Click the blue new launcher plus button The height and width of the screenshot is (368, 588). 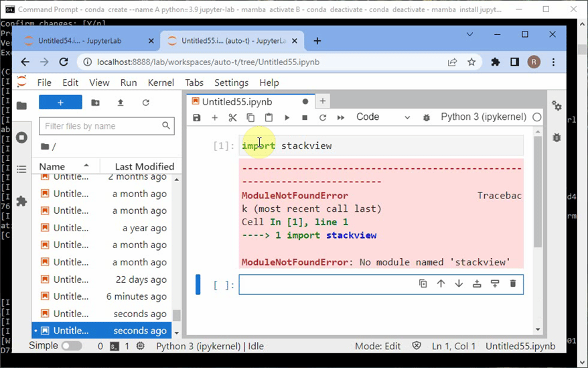(x=60, y=103)
